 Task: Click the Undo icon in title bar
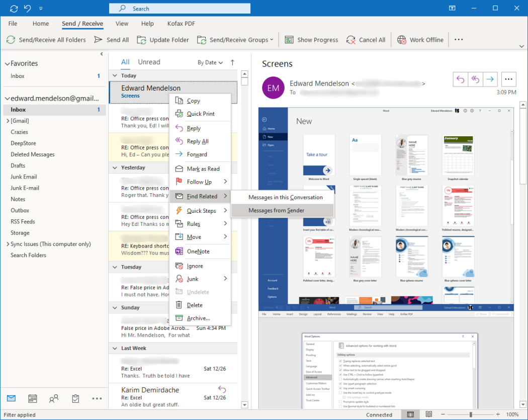click(28, 8)
